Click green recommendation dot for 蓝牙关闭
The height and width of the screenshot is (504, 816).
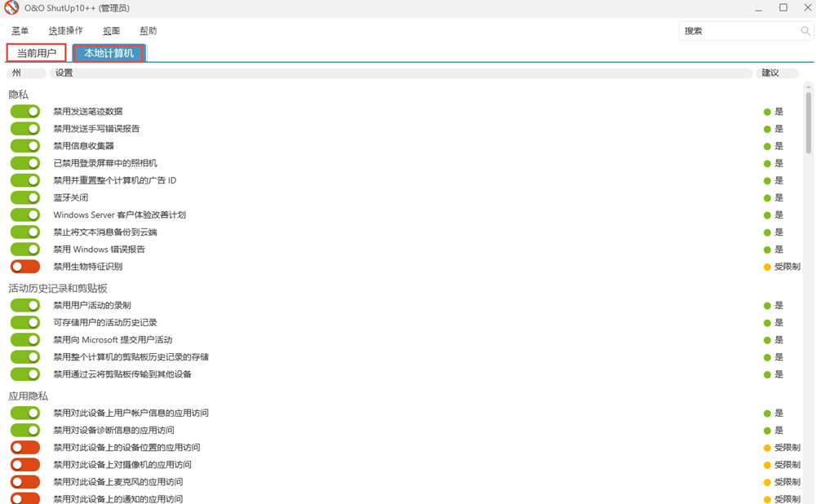click(767, 198)
